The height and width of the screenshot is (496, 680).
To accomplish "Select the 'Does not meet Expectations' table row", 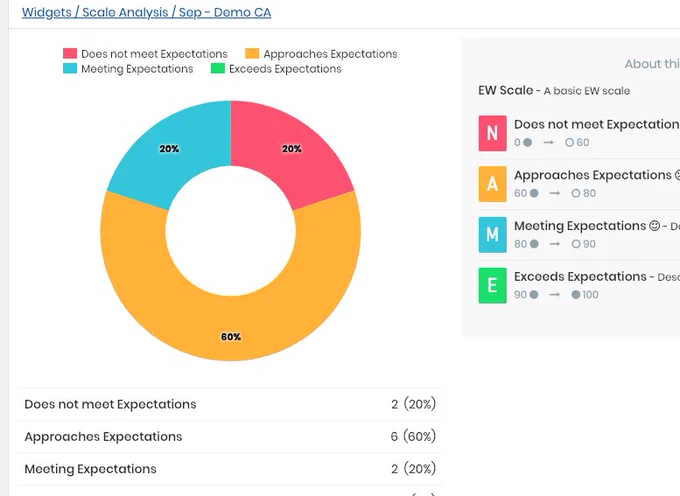I will pos(230,404).
